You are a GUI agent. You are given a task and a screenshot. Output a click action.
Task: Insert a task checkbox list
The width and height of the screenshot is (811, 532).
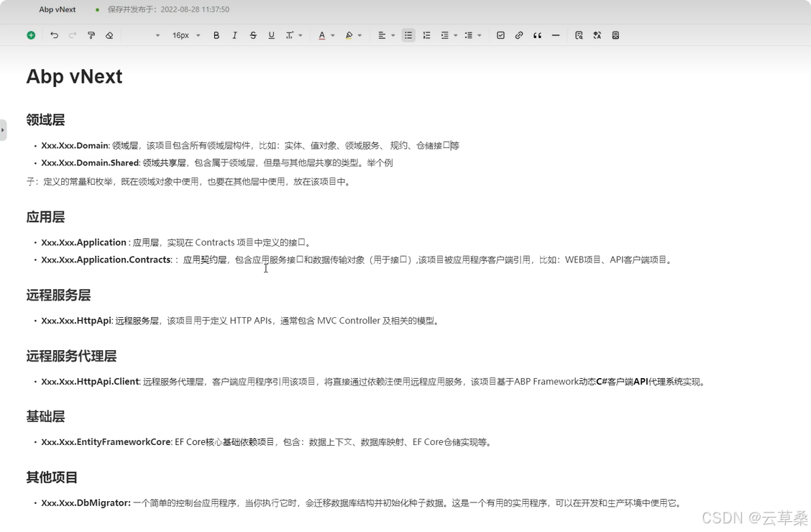tap(500, 35)
